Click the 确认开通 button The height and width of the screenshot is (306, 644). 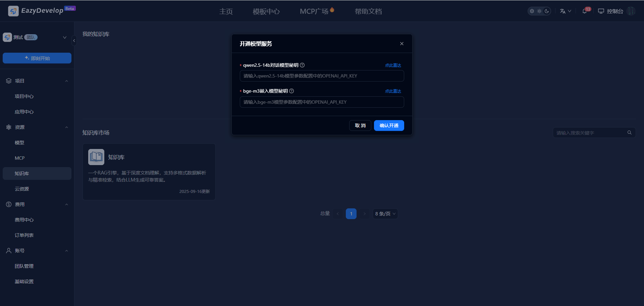click(389, 125)
